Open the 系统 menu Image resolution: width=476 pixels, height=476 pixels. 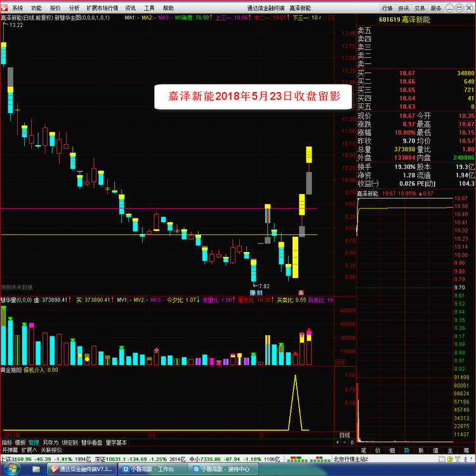point(18,8)
